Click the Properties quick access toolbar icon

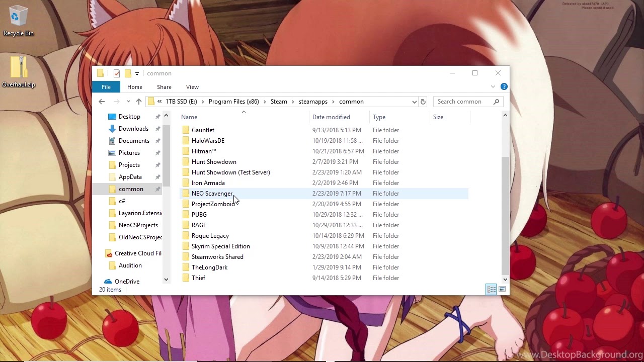pos(117,73)
